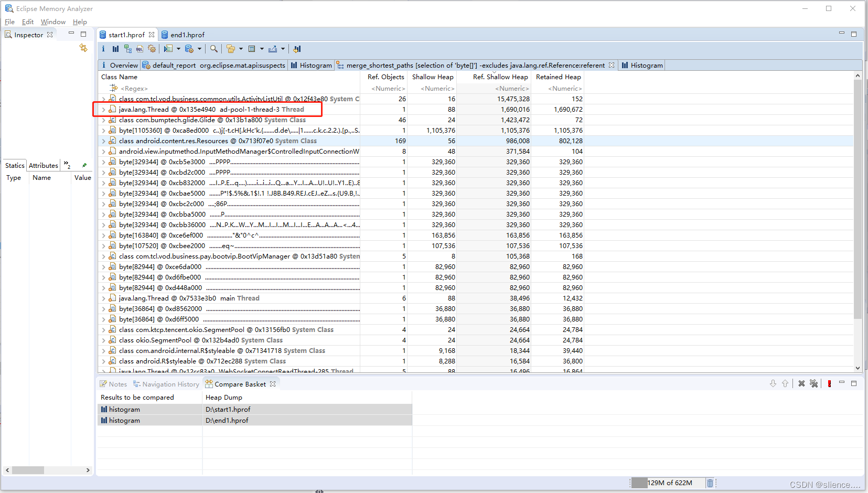The image size is (868, 493).
Task: Maximize the Inspector view
Action: click(83, 34)
